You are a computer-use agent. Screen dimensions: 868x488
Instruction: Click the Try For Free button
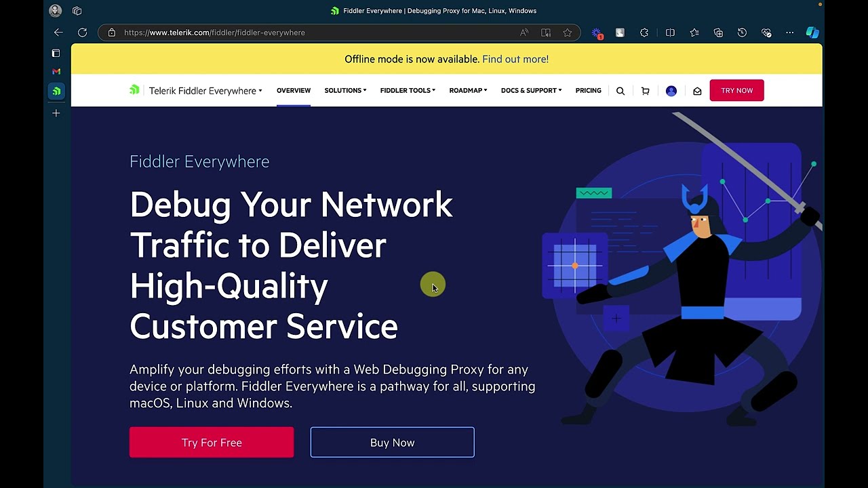tap(212, 443)
